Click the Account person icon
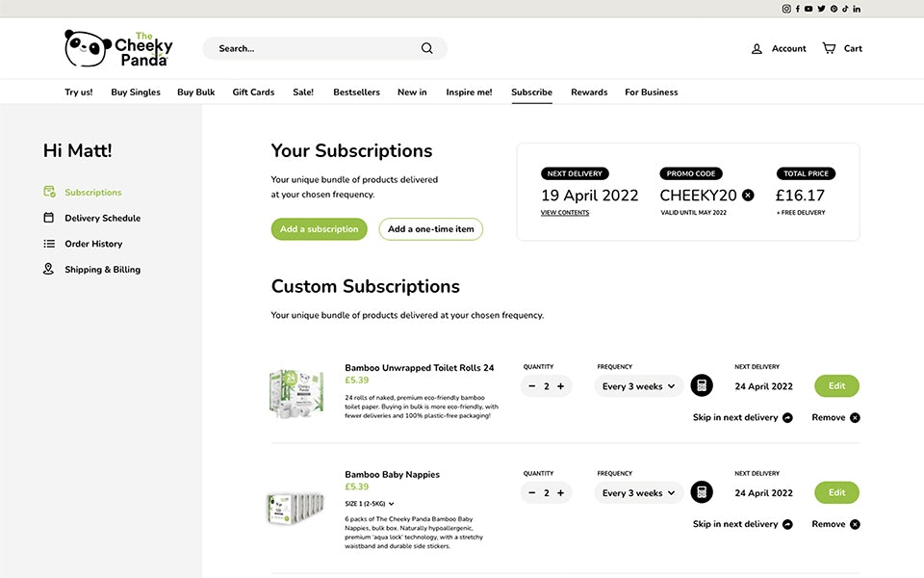 (757, 49)
